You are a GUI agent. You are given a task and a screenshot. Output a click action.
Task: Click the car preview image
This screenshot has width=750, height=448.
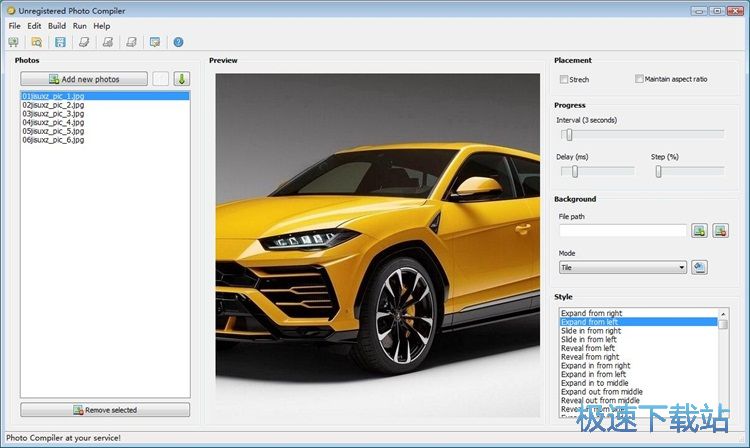(377, 245)
